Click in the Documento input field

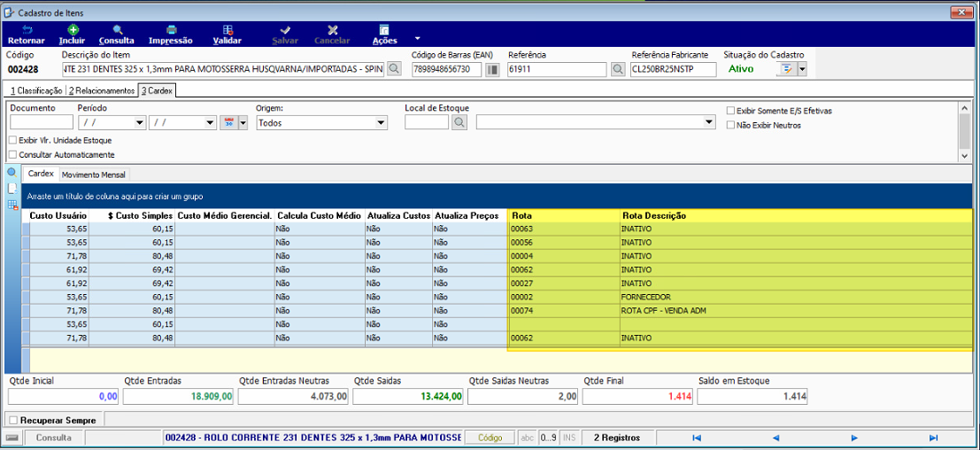click(42, 123)
